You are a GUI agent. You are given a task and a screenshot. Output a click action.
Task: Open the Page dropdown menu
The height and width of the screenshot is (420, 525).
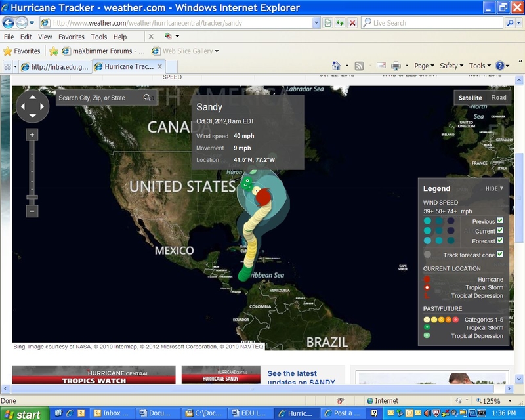tap(424, 66)
